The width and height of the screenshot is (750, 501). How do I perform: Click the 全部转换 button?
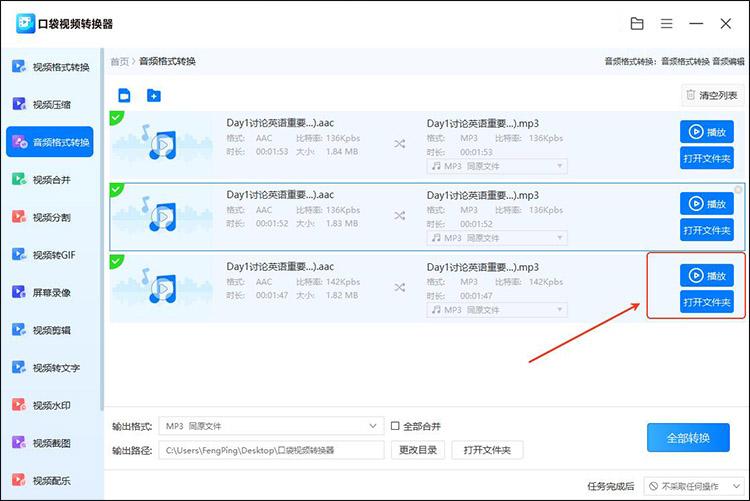point(688,438)
